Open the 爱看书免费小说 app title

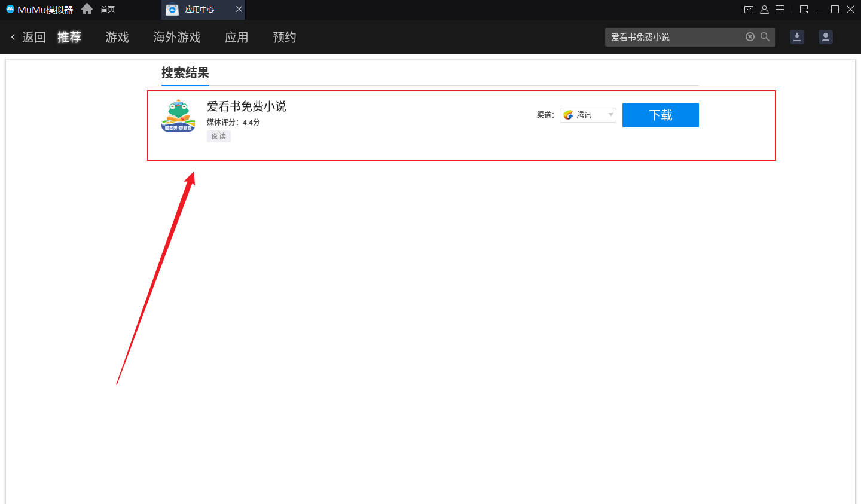pyautogui.click(x=246, y=106)
